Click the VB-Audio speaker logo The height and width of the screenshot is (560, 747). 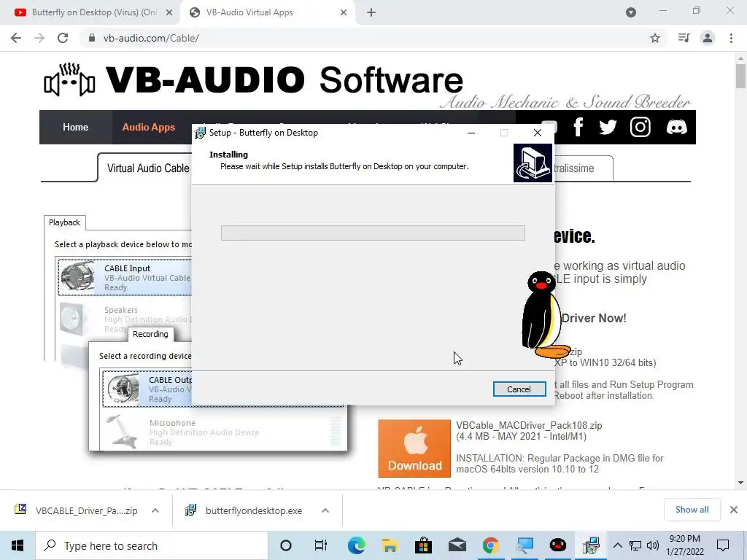click(69, 79)
